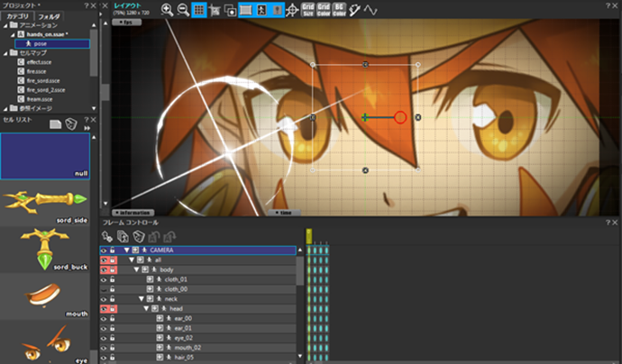Screen dimensions: 622x364
Task: Collapse the セルマップ folder
Action: pyautogui.click(x=5, y=53)
